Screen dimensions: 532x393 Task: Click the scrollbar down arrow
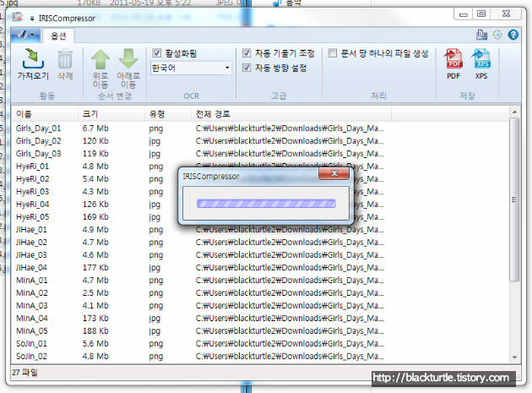pyautogui.click(x=514, y=358)
